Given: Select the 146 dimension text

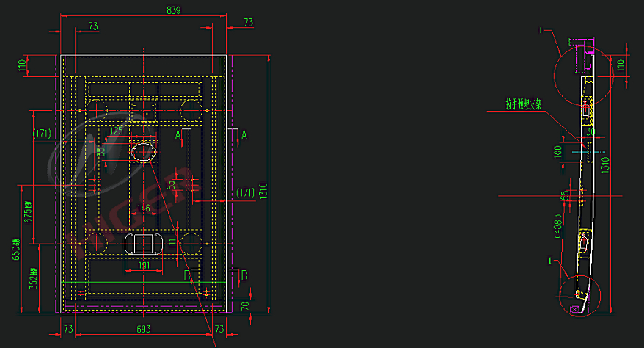Looking at the screenshot, I should pyautogui.click(x=143, y=209).
